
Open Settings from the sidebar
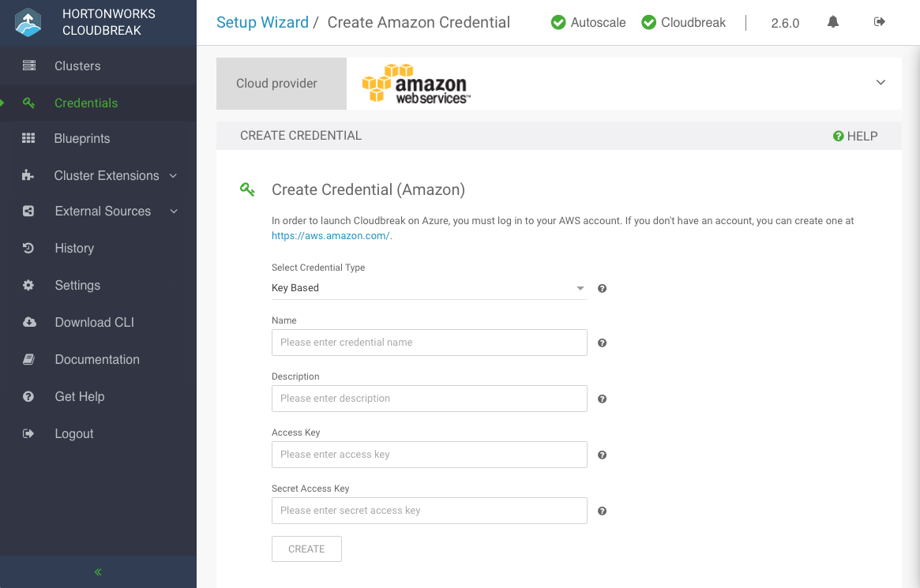[x=77, y=285]
